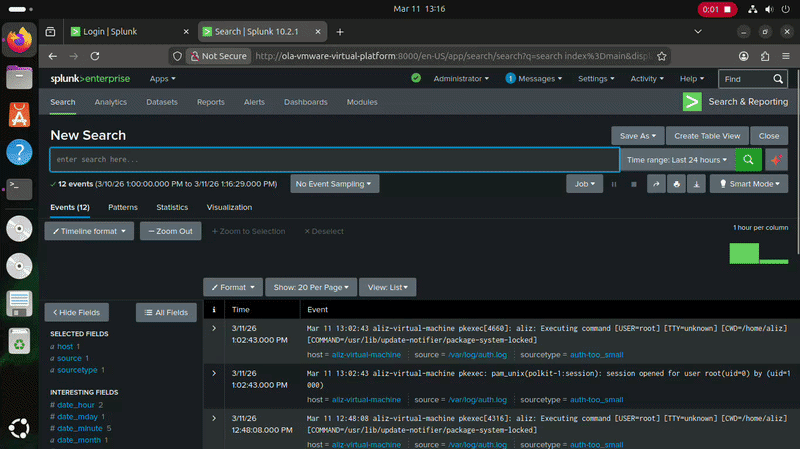Pause the search job
Image resolution: width=800 pixels, height=449 pixels.
tap(614, 184)
